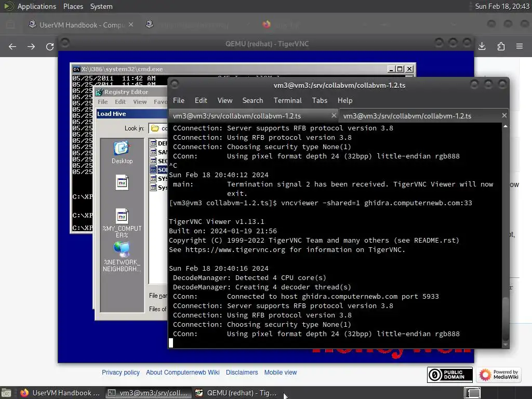Switch to vm3@vm3 terminal taskbar entry
The width and height of the screenshot is (532, 399).
click(147, 393)
